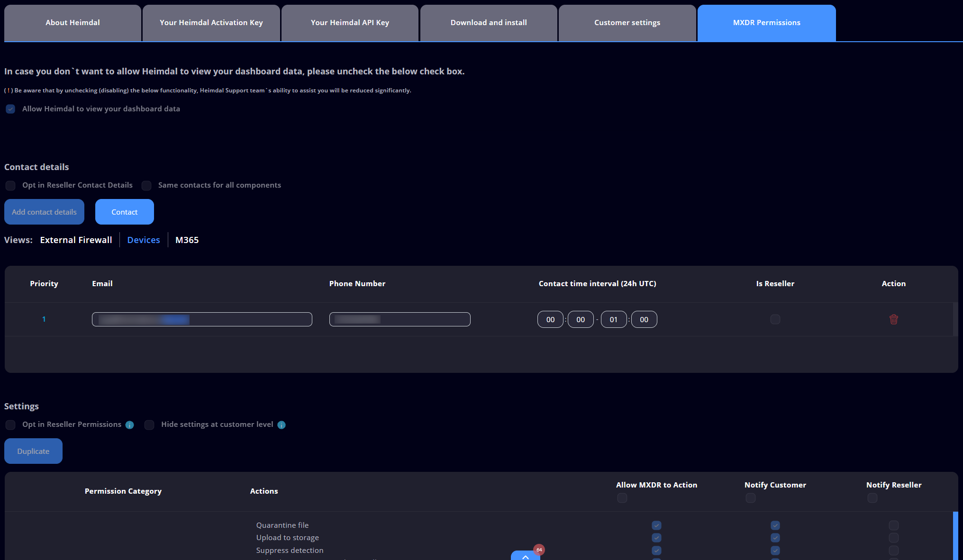The width and height of the screenshot is (963, 560).
Task: Tick the Is Reseller checkbox in contact row
Action: 775,319
